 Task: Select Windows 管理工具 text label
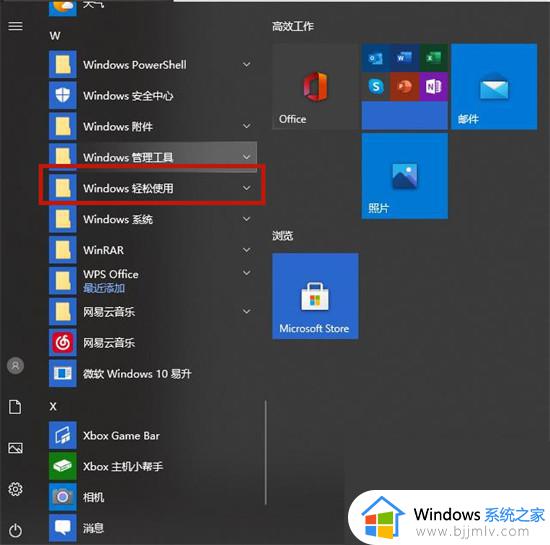(128, 157)
